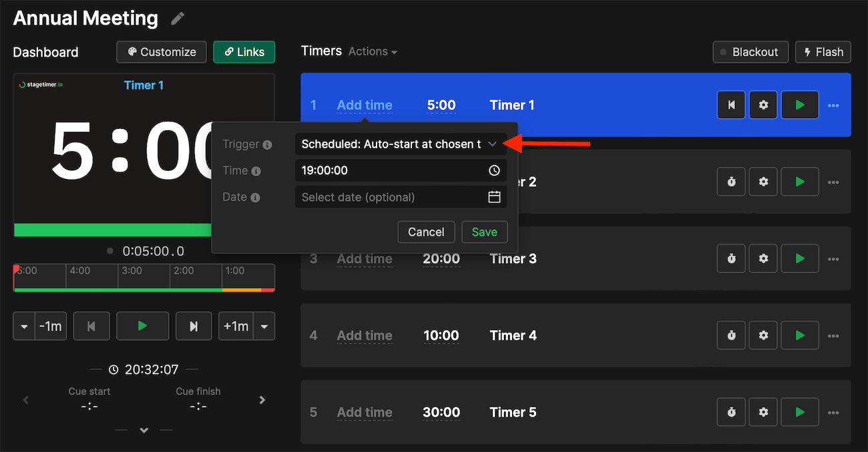This screenshot has width=868, height=452.
Task: Open the Actions dropdown next to Timers
Action: pyautogui.click(x=373, y=51)
